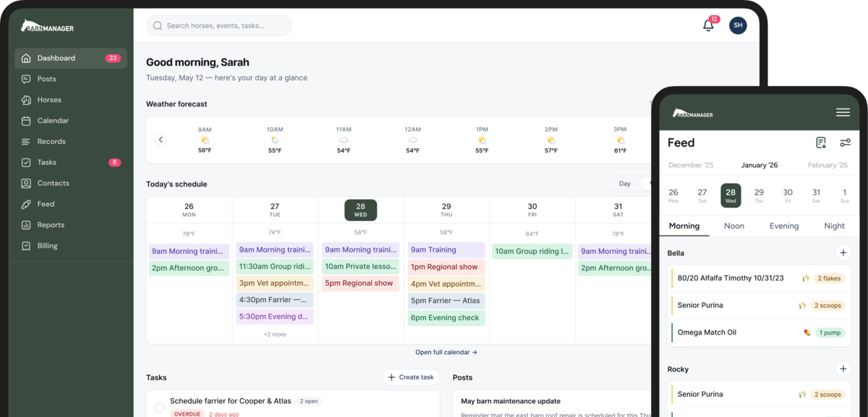This screenshot has height=417, width=868.
Task: Open the May barn maintenance update post
Action: [x=511, y=401]
